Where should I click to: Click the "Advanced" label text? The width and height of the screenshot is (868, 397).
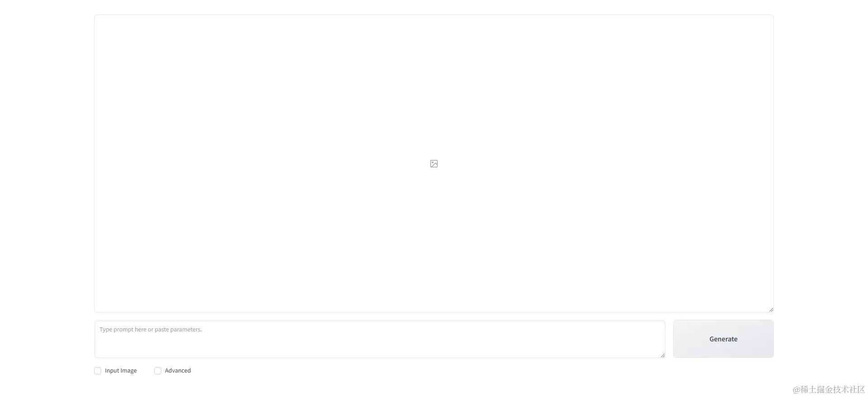tap(178, 371)
